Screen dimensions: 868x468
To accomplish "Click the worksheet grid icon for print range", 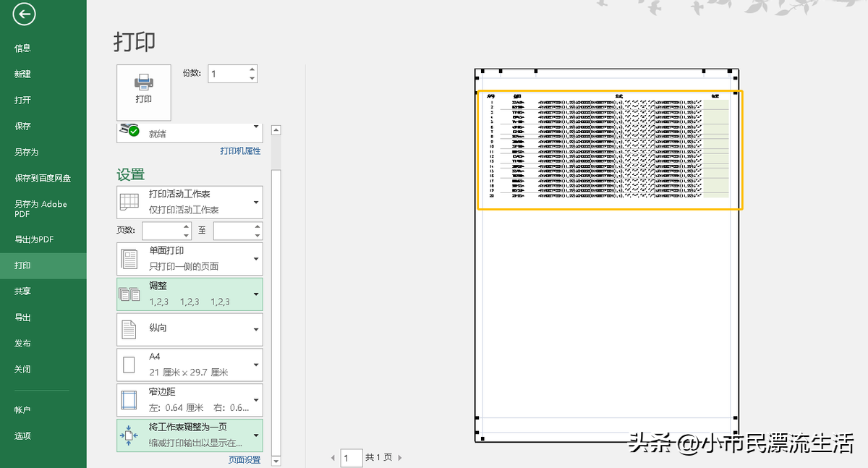I will click(129, 202).
